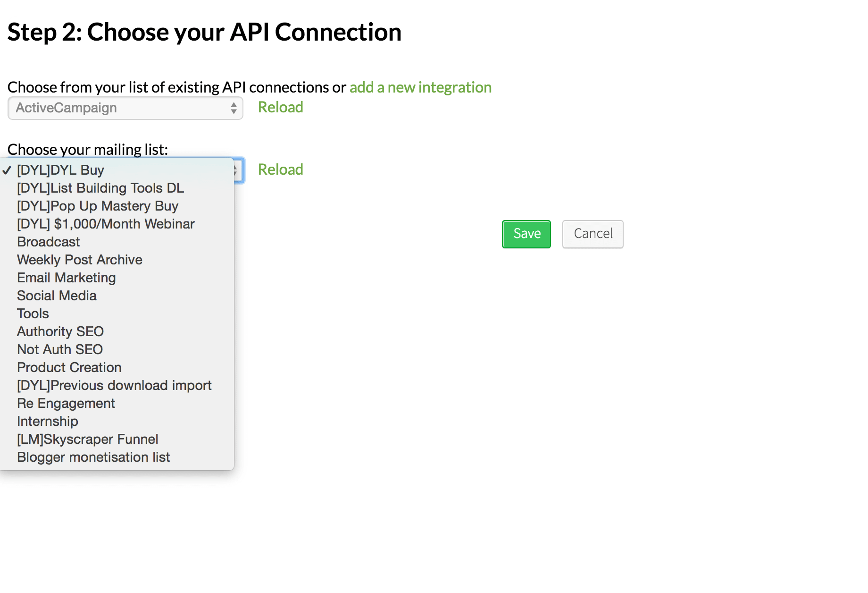Image resolution: width=868 pixels, height=593 pixels.
Task: Click the green Save button
Action: pyautogui.click(x=526, y=234)
